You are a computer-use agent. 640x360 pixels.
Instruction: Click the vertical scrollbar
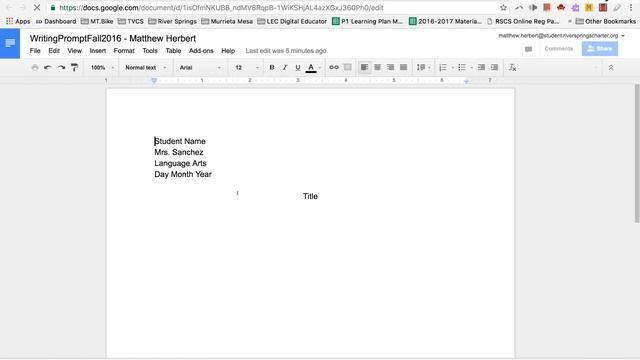pyautogui.click(x=637, y=153)
